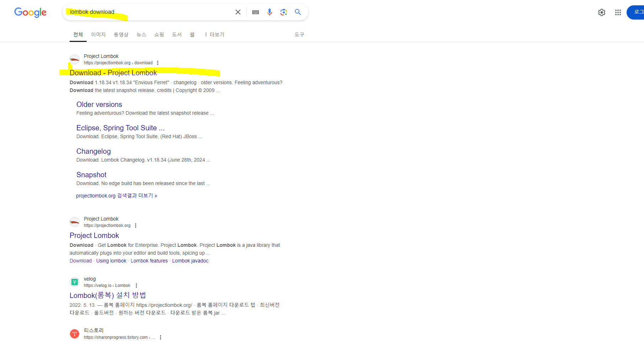
Task: Switch to the 동영상 tab
Action: (121, 34)
